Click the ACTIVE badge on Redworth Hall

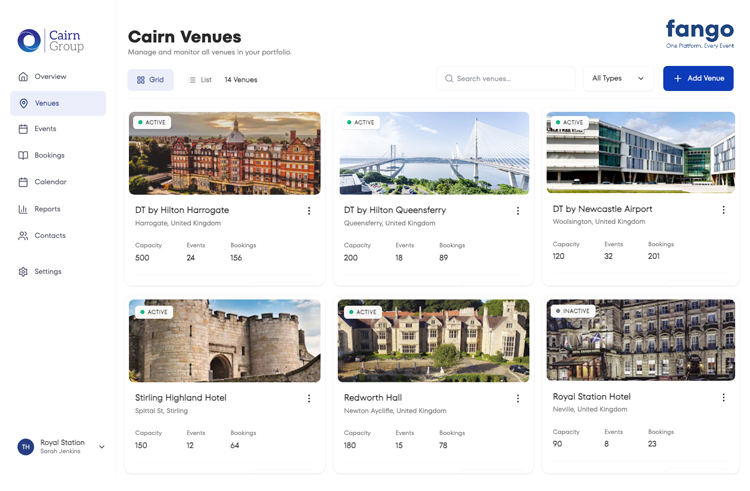[x=363, y=312]
